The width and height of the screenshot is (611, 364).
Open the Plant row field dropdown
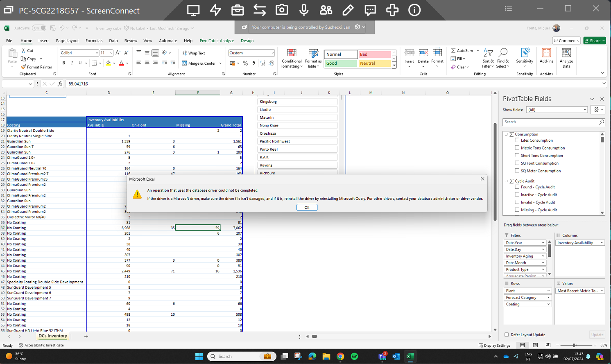(549, 291)
